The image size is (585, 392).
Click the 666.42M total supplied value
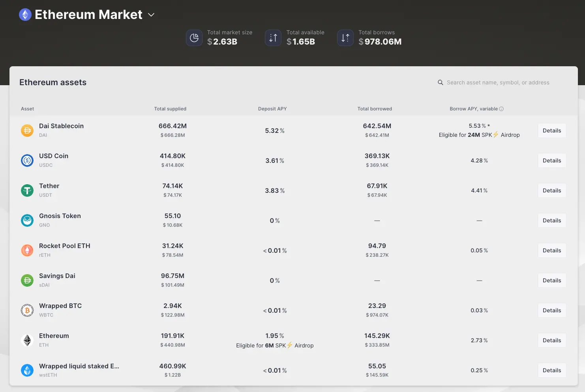172,126
